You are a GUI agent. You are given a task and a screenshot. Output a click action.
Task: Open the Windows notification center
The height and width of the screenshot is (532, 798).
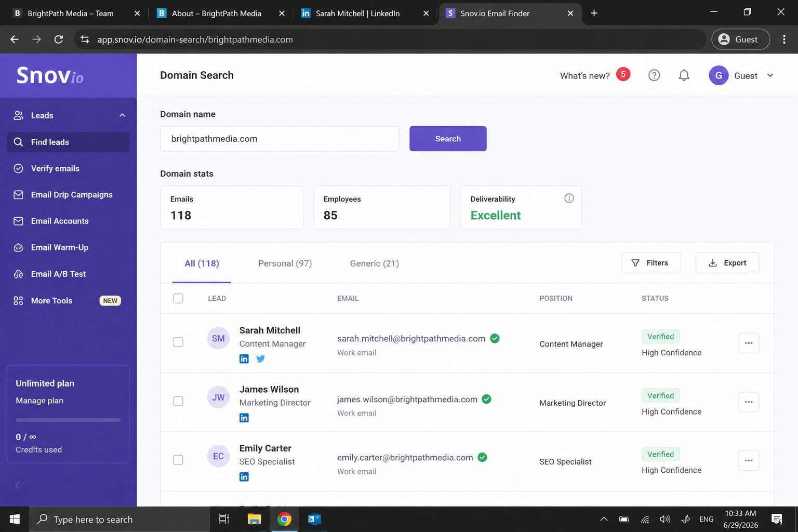click(x=777, y=519)
